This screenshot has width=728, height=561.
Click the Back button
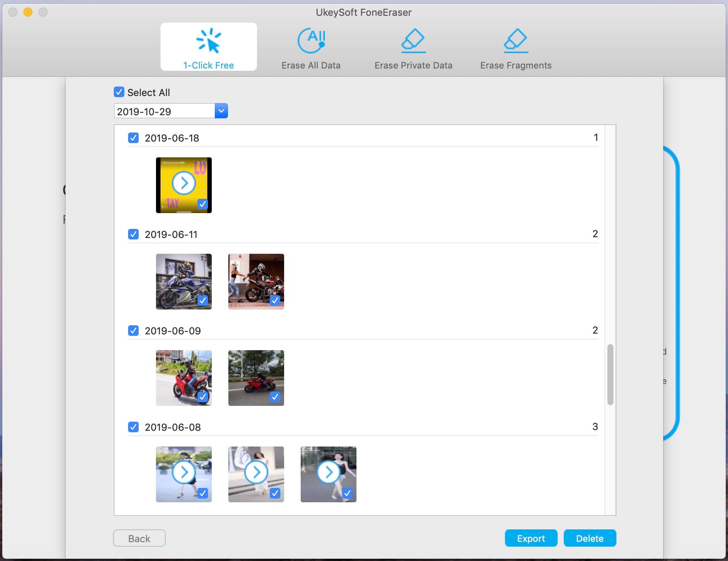click(x=139, y=538)
